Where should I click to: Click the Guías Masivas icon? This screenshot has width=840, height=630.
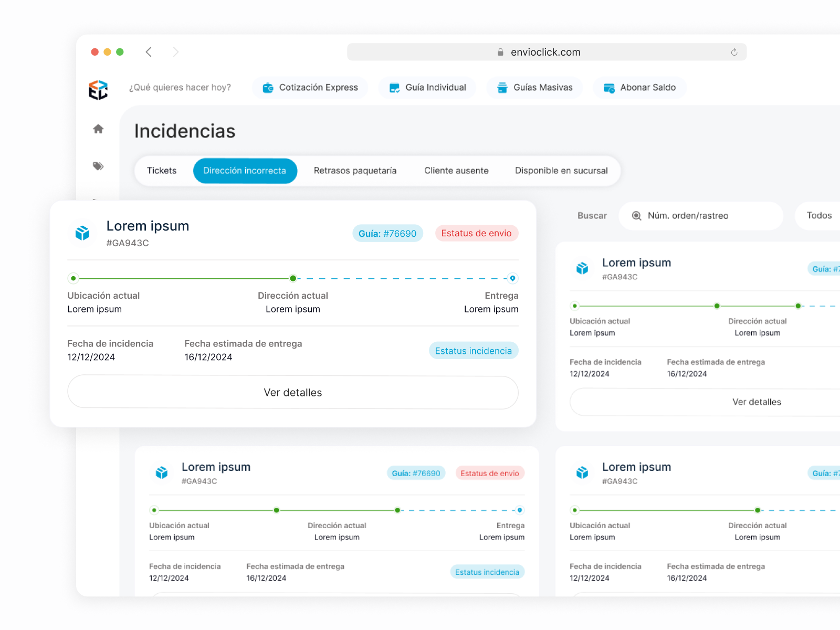tap(503, 88)
